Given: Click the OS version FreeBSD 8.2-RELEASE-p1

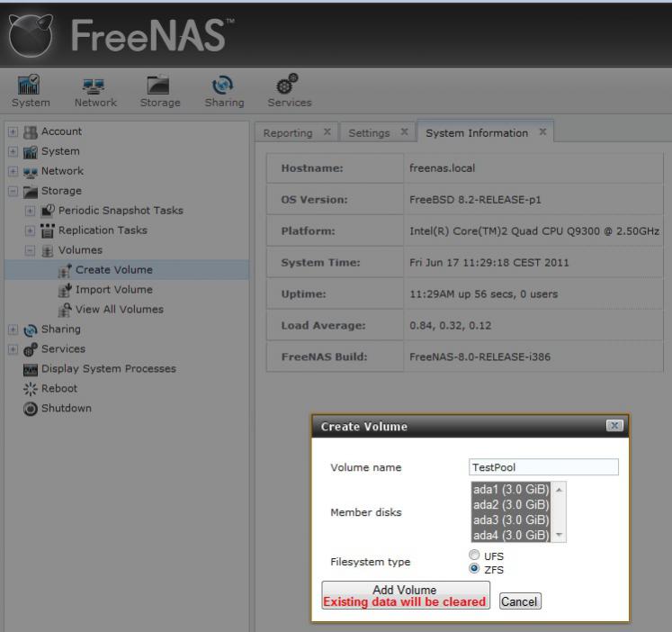Looking at the screenshot, I should pyautogui.click(x=475, y=199).
